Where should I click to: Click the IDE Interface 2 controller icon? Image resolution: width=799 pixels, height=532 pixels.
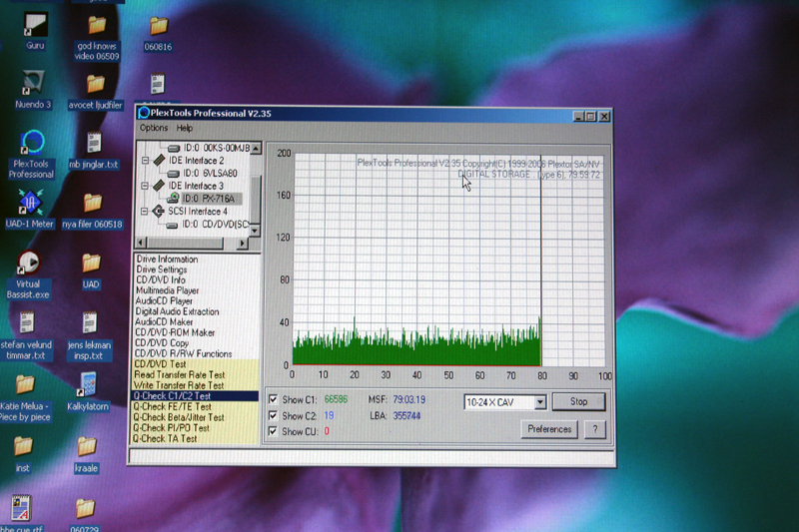click(160, 161)
